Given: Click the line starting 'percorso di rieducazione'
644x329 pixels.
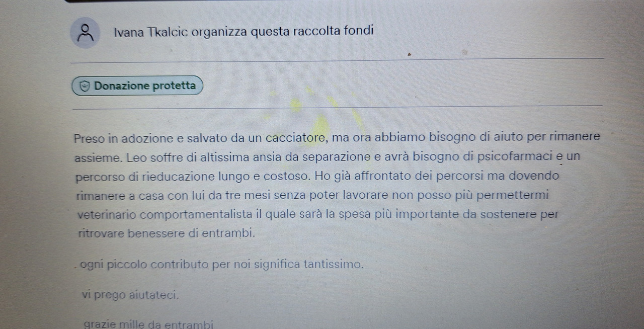Looking at the screenshot, I should (317, 177).
